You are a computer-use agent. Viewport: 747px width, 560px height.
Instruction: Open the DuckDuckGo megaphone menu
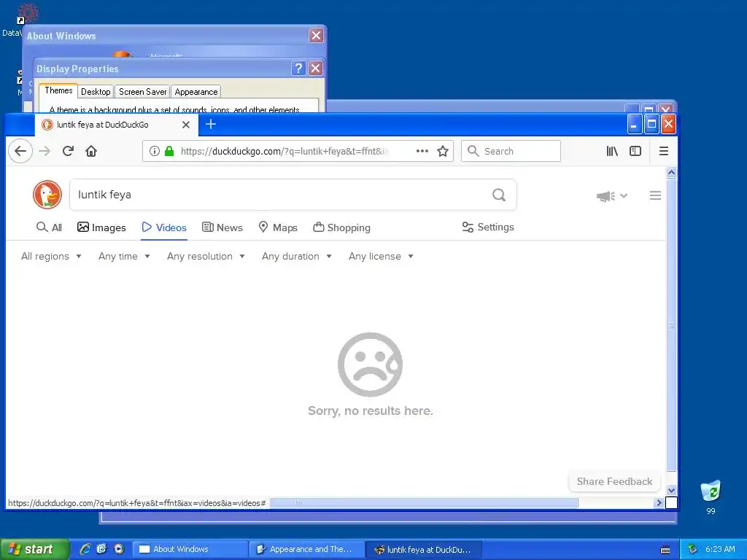(612, 195)
